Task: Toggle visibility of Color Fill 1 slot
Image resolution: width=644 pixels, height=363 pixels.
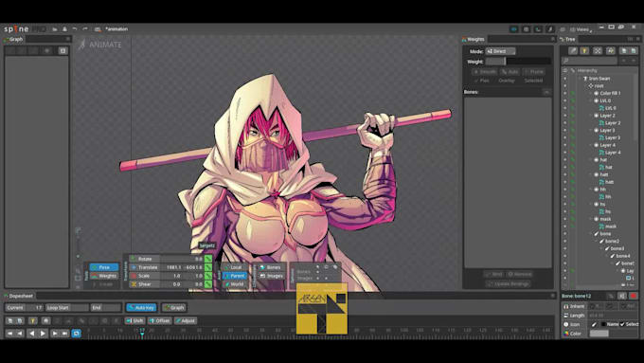Action: tap(564, 93)
